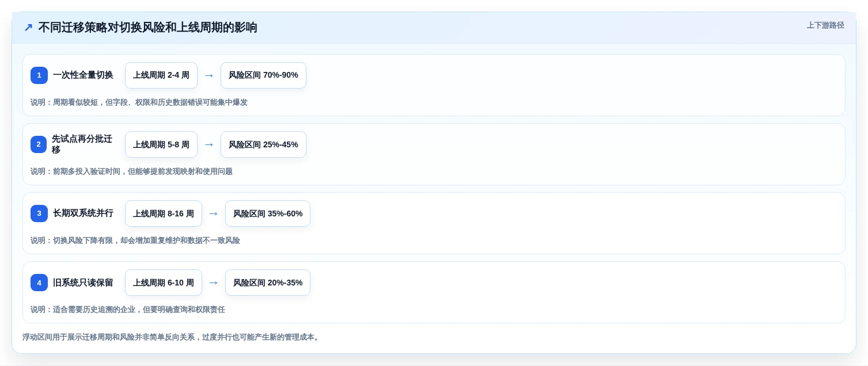868x366 pixels.
Task: Click the arrow after 上线周期 2-4 周
Action: click(209, 75)
